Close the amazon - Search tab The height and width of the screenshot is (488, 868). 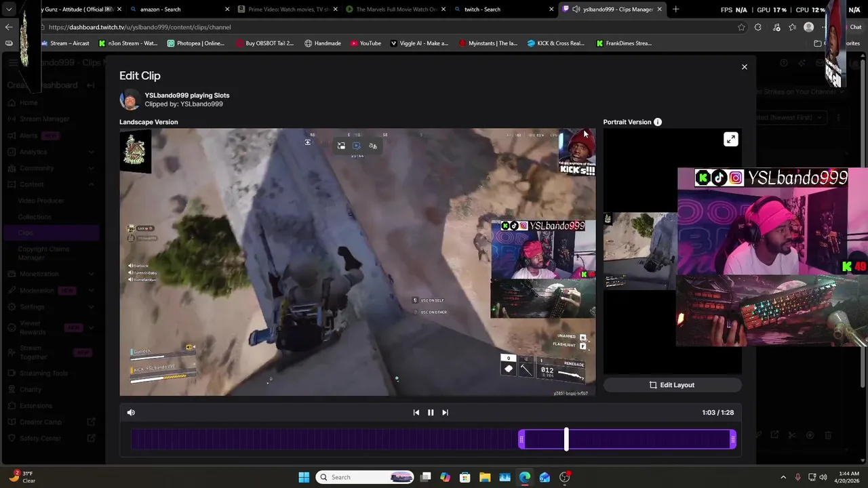click(226, 9)
